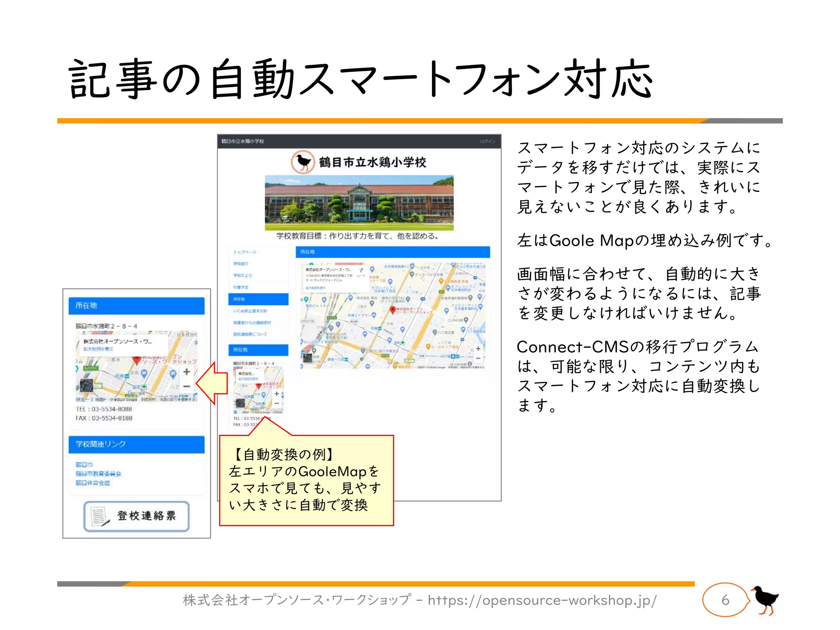Open 保護者からの連絡受付 in the sidebar menu
This screenshot has height=630, width=840.
coord(252,323)
